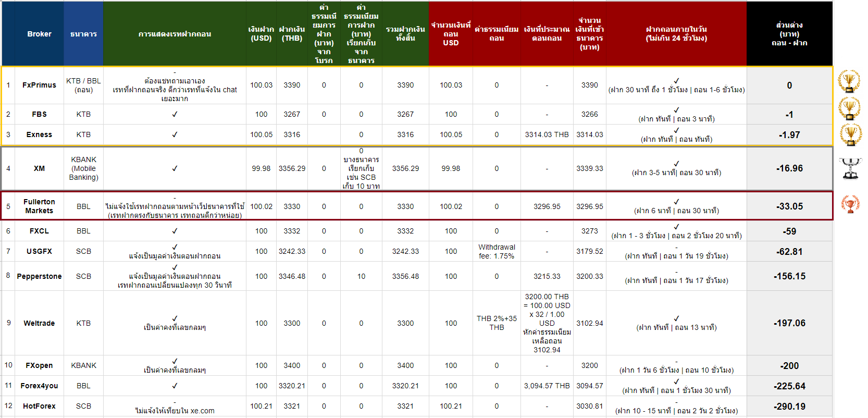
Task: Select the "เงินฝาก (USD)" column header
Action: click(x=261, y=34)
